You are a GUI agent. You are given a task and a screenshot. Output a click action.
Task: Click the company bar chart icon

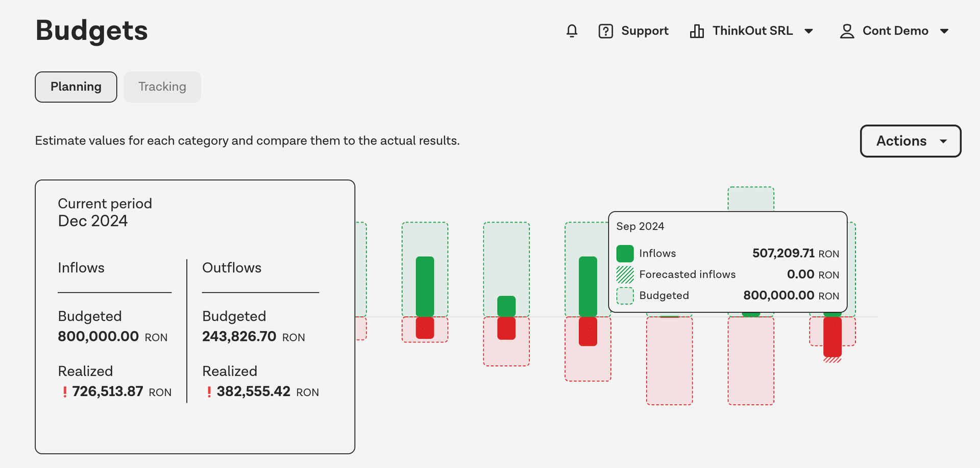[697, 31]
